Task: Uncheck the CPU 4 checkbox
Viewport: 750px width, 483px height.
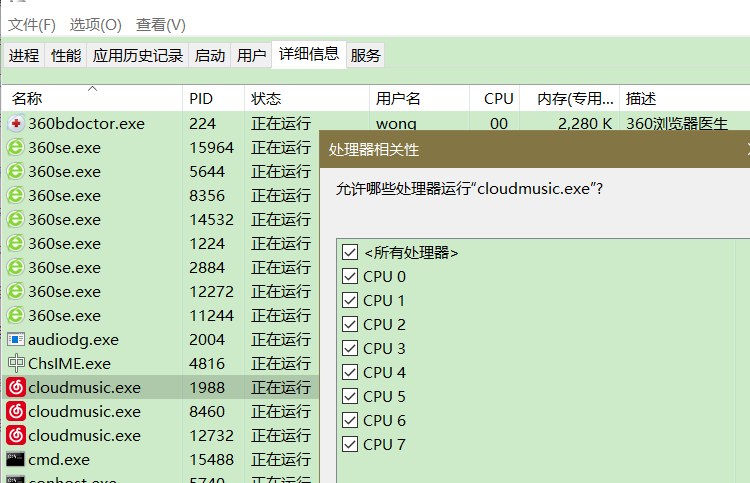Action: point(350,372)
